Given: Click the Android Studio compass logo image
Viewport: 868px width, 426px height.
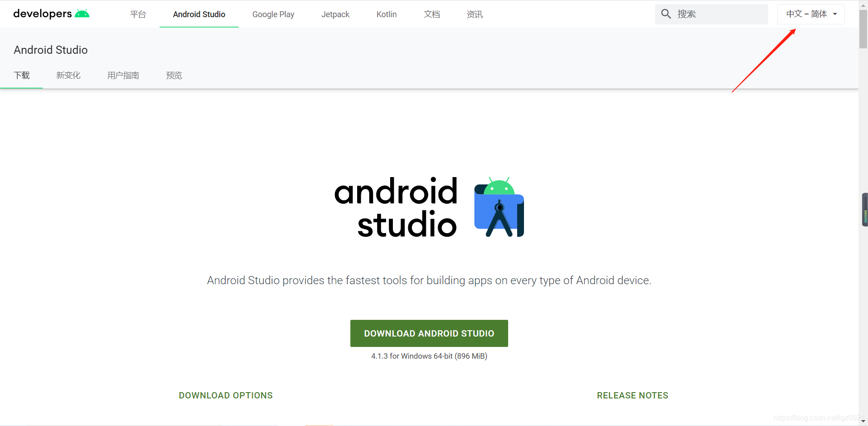Looking at the screenshot, I should (499, 207).
